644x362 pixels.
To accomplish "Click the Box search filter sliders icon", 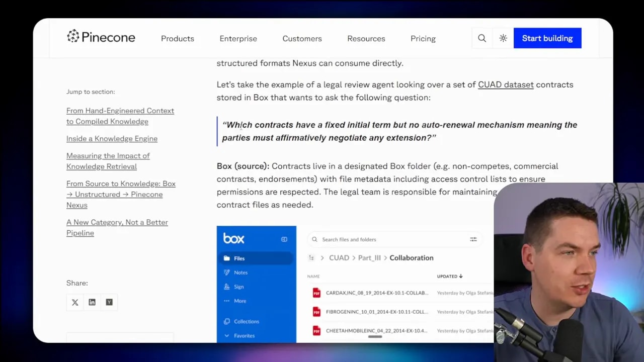I will pyautogui.click(x=473, y=239).
